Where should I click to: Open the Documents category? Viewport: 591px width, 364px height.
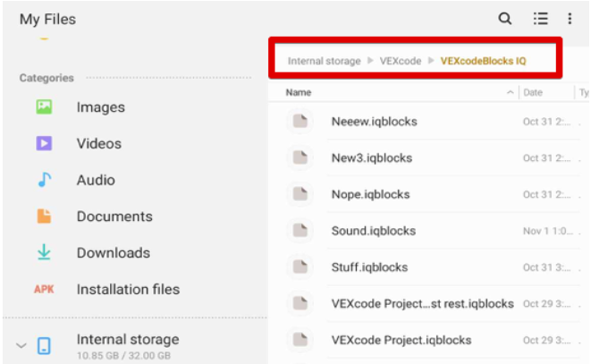tap(114, 216)
